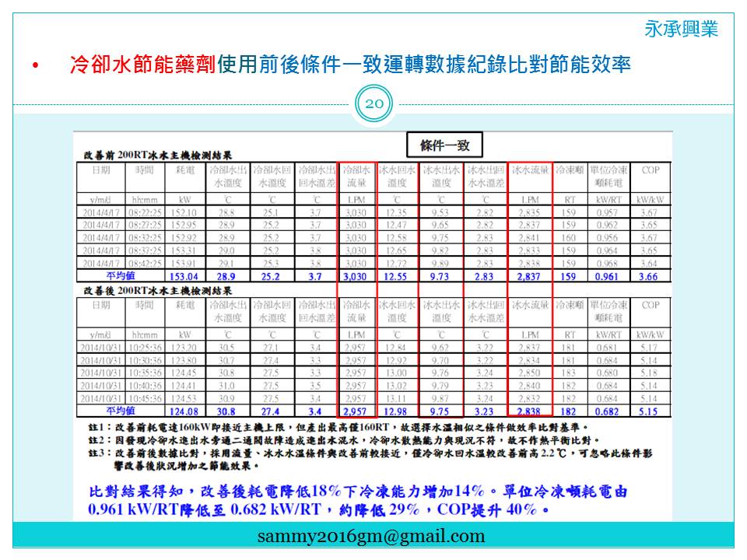Select average power 124.08 in after table
This screenshot has height=560, width=747.
click(x=184, y=411)
